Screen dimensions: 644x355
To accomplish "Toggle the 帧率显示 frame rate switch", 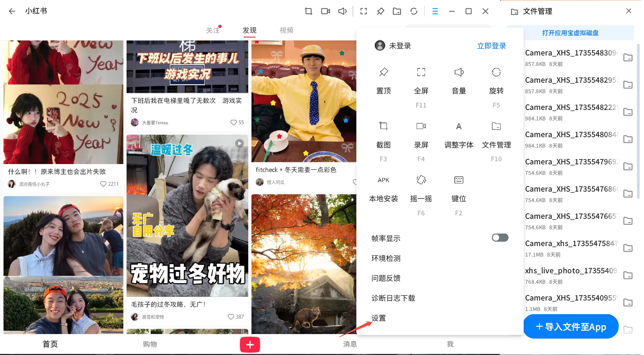I will click(500, 238).
